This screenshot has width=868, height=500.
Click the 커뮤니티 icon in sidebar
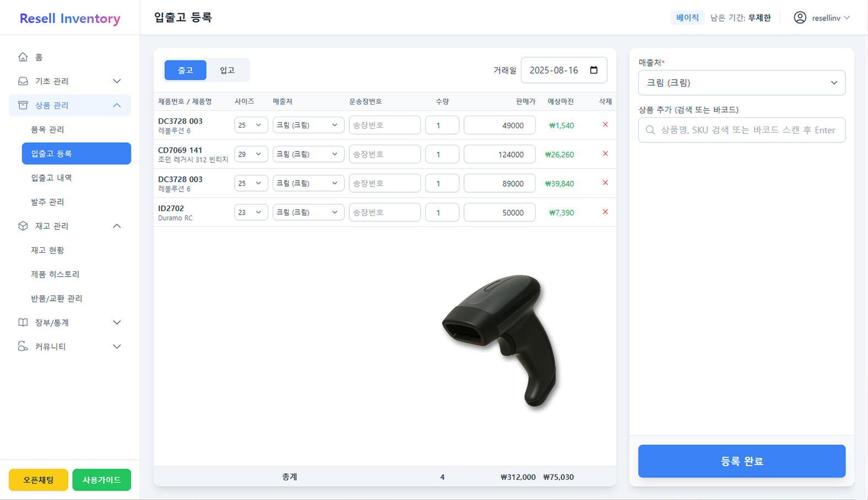click(23, 346)
